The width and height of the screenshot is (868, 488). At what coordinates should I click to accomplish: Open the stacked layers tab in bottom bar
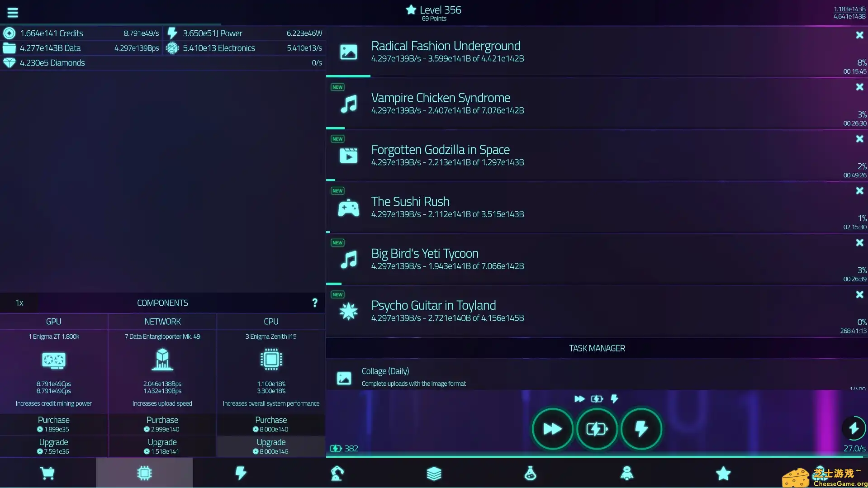click(434, 473)
